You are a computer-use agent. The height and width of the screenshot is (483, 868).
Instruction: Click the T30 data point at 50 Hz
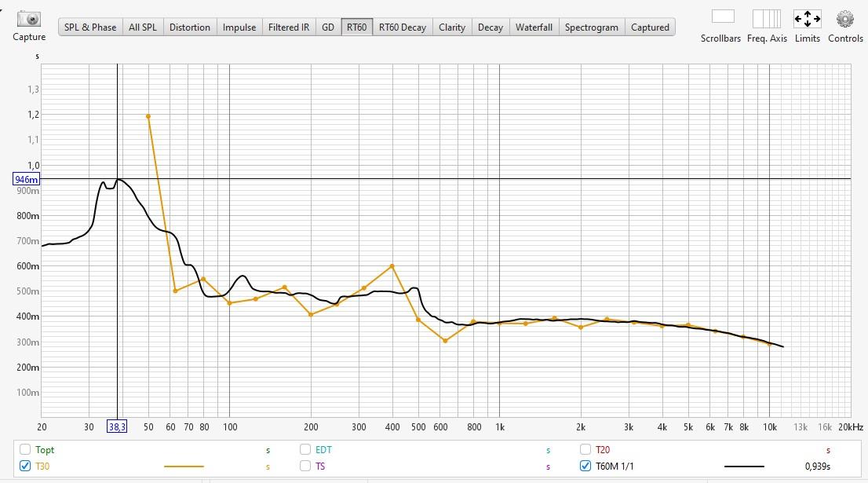148,116
